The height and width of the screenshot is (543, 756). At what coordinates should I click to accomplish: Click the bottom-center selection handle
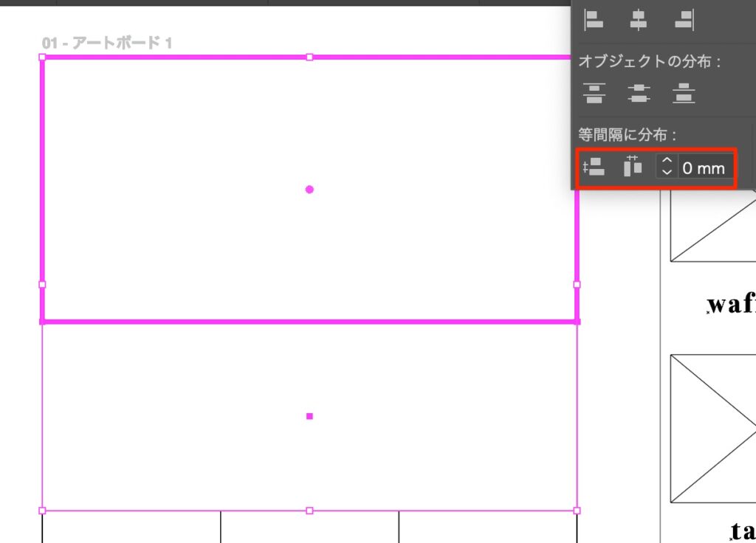309,511
